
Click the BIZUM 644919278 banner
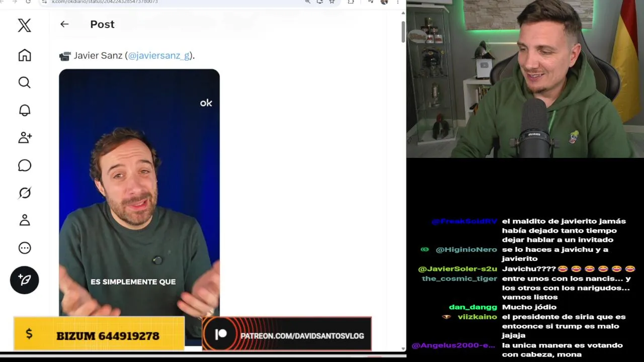(99, 334)
